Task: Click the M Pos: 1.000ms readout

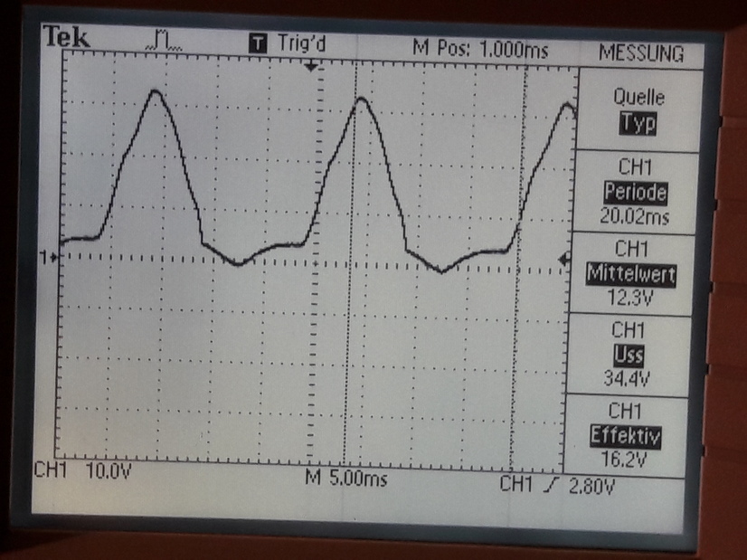Action: point(479,49)
